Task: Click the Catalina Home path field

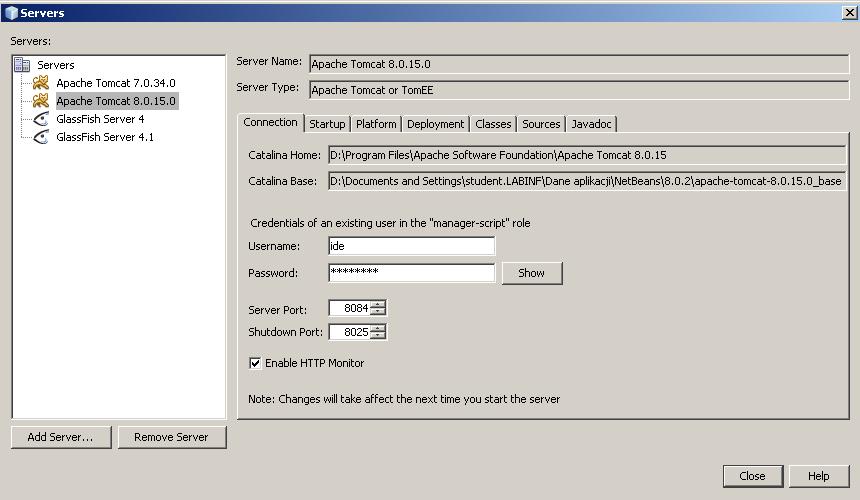Action: click(x=587, y=155)
